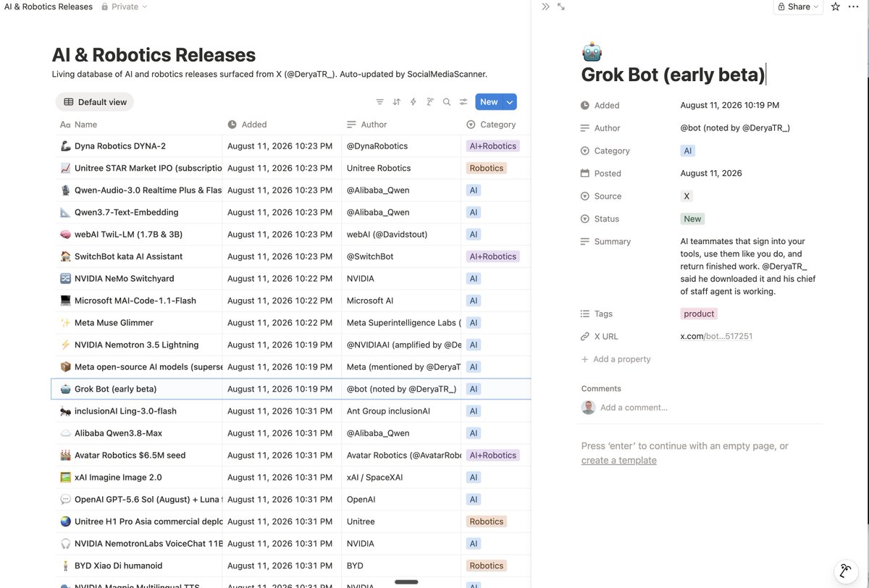
Task: Click the Added column header
Action: (x=282, y=125)
